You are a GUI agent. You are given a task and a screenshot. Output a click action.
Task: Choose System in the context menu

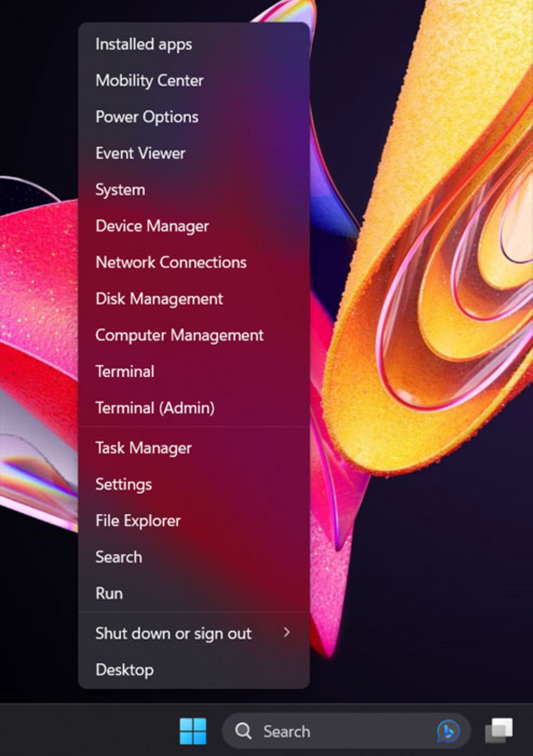click(x=120, y=190)
